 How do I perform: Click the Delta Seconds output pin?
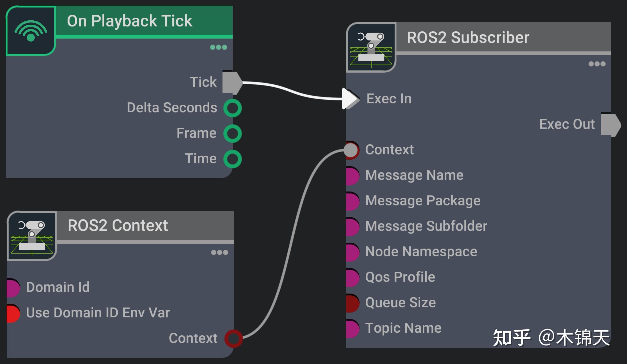point(233,108)
